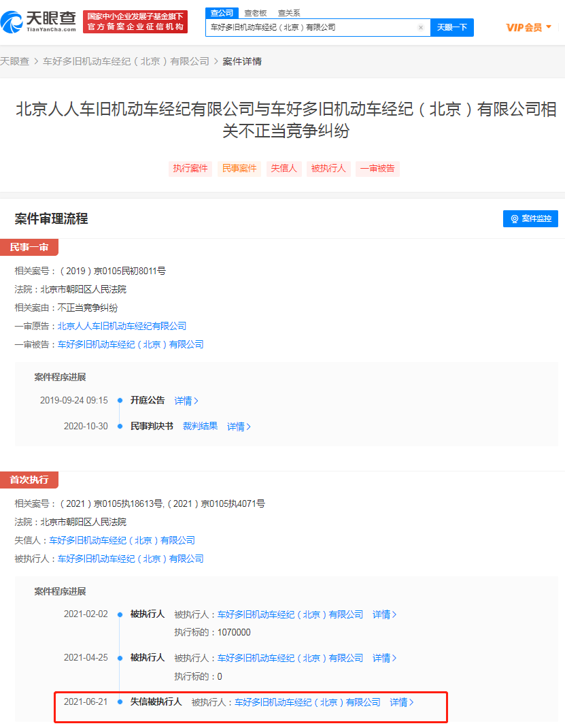
Task: Open the 天眼查 breadcrumb link
Action: tap(14, 61)
